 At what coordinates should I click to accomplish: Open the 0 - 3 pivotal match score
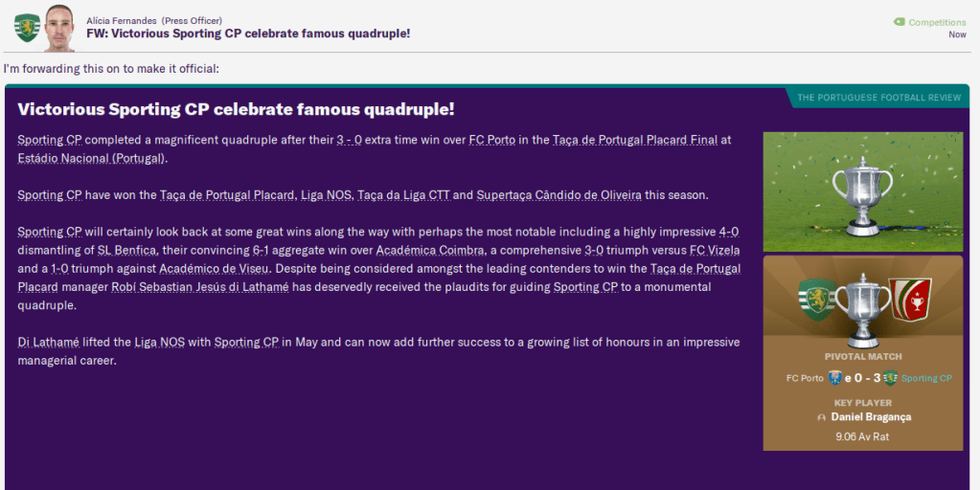pyautogui.click(x=862, y=378)
